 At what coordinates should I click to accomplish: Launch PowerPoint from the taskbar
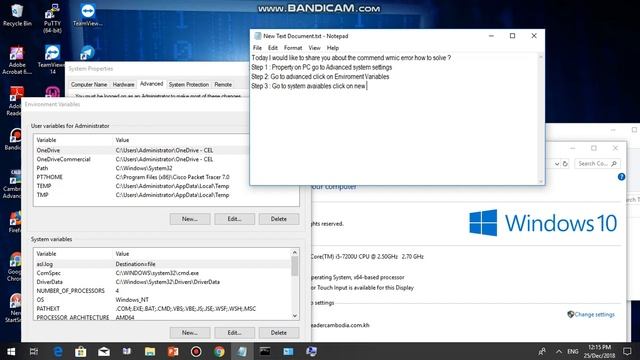tap(173, 351)
